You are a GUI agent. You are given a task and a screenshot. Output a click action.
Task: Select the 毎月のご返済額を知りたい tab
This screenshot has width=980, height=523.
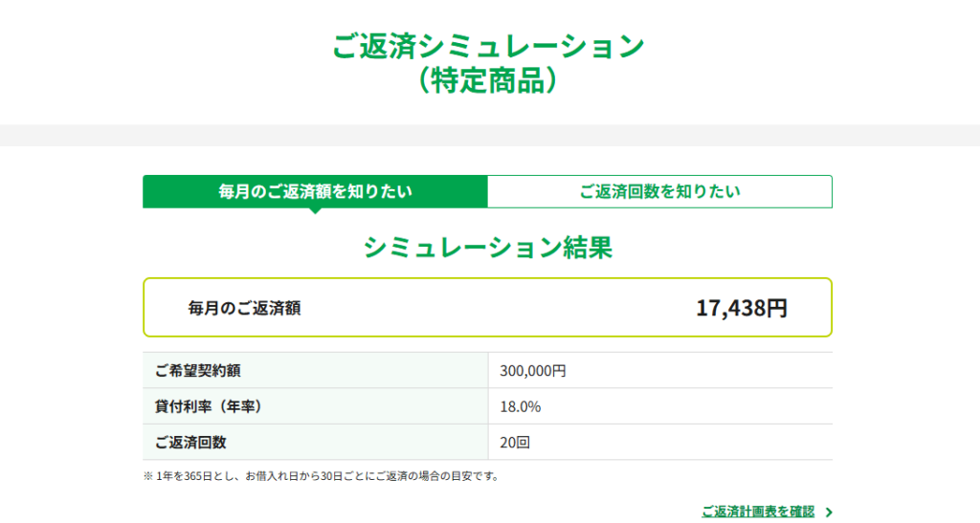[315, 191]
